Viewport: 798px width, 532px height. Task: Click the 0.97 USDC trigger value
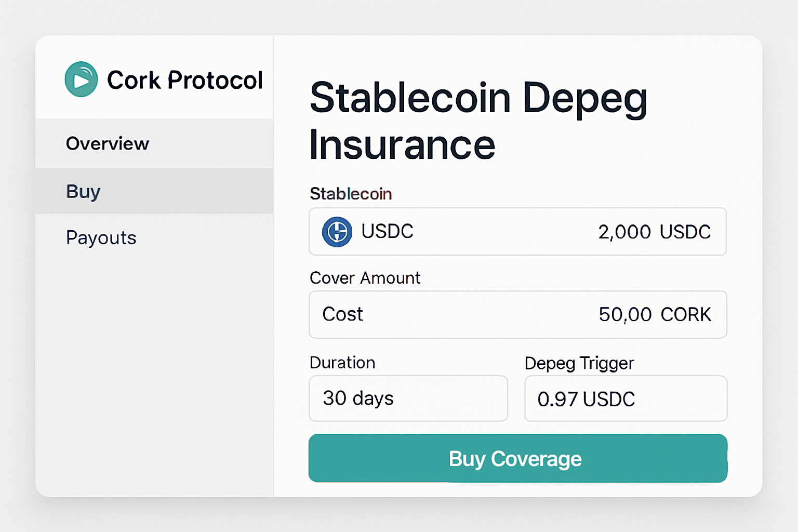pos(586,399)
